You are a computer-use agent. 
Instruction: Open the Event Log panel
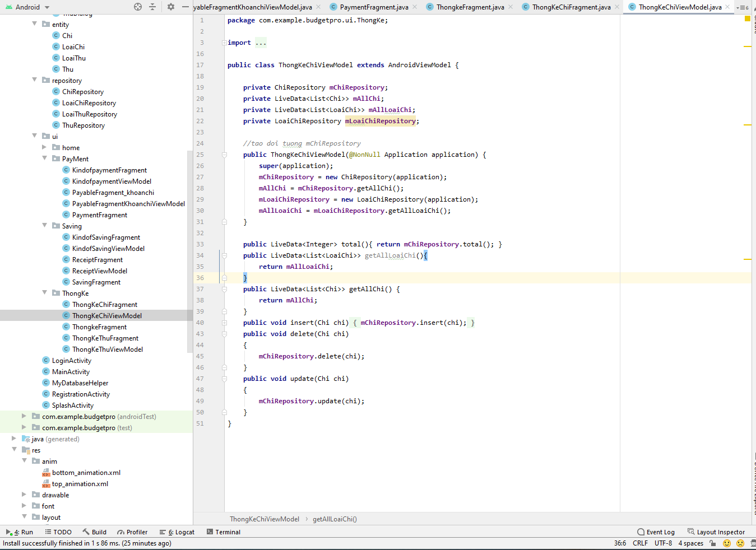pyautogui.click(x=656, y=532)
